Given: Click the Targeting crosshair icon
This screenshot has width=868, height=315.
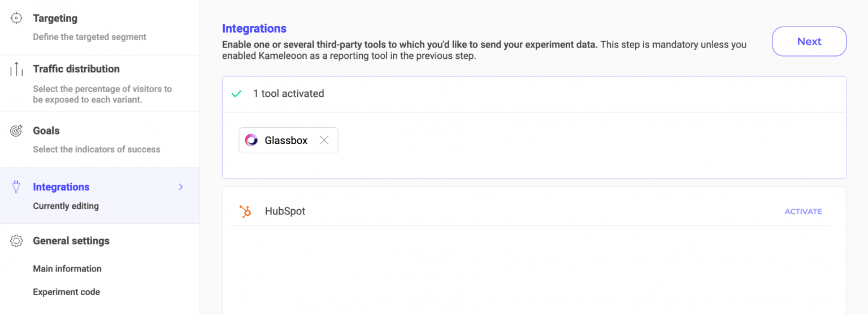Looking at the screenshot, I should click(x=16, y=18).
